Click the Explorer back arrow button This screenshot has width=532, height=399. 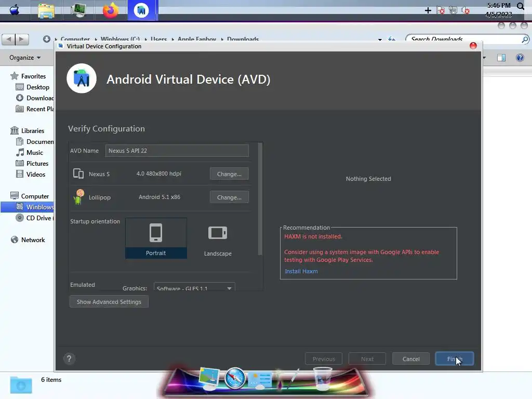pyautogui.click(x=8, y=39)
